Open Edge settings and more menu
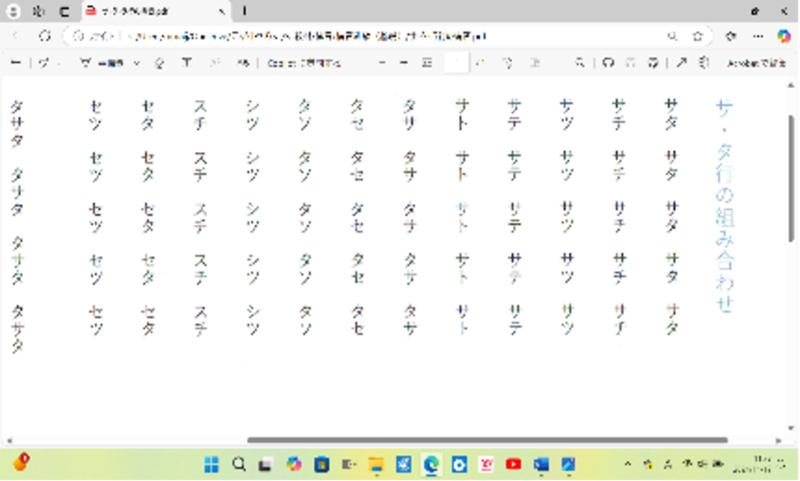 pyautogui.click(x=757, y=35)
